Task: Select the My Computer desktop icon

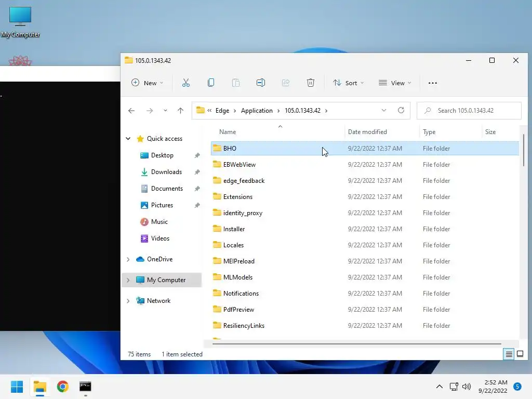Action: click(x=20, y=21)
